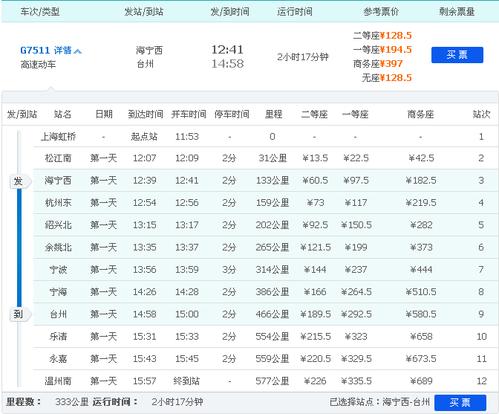Click the 运行时间 column header

[x=295, y=12]
